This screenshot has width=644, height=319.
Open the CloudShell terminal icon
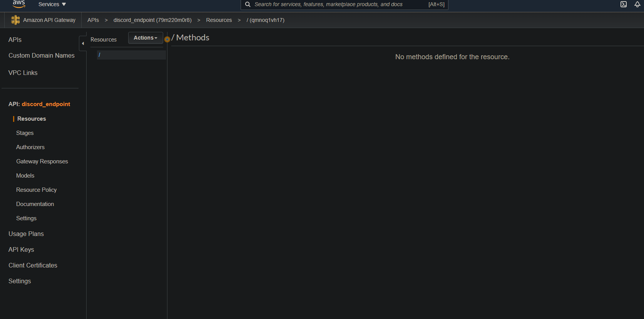tap(624, 4)
